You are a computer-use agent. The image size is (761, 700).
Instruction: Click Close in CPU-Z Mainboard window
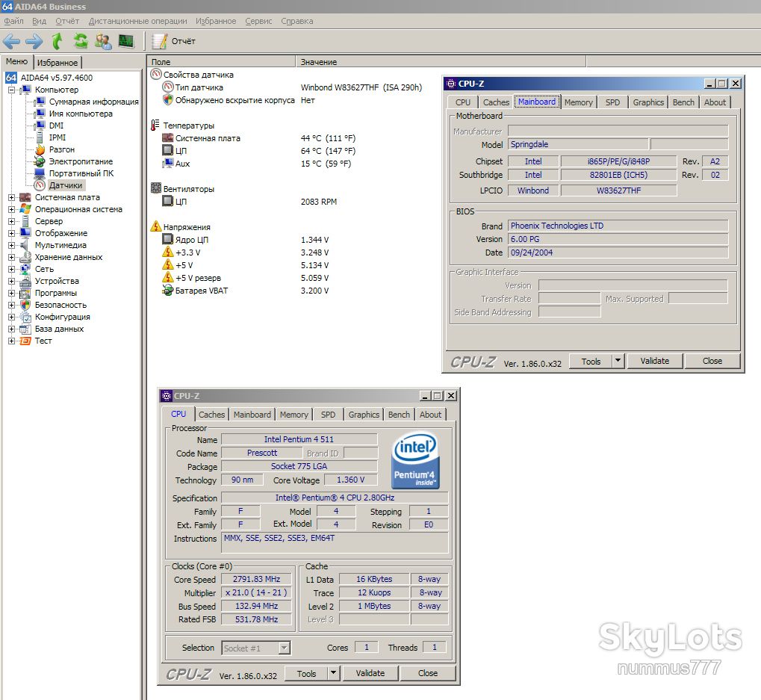click(712, 361)
